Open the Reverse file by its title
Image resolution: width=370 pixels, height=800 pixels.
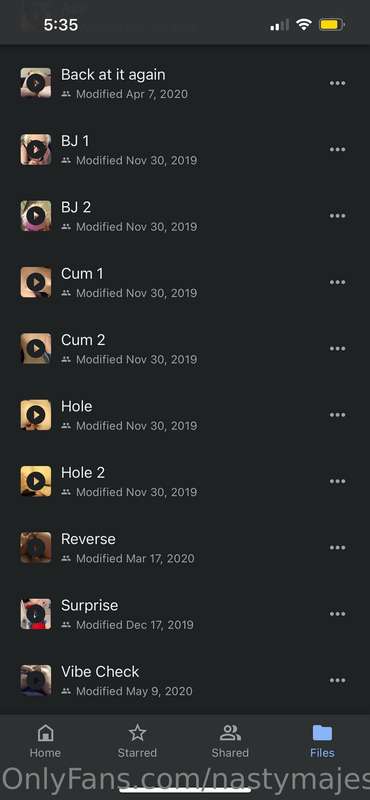88,539
